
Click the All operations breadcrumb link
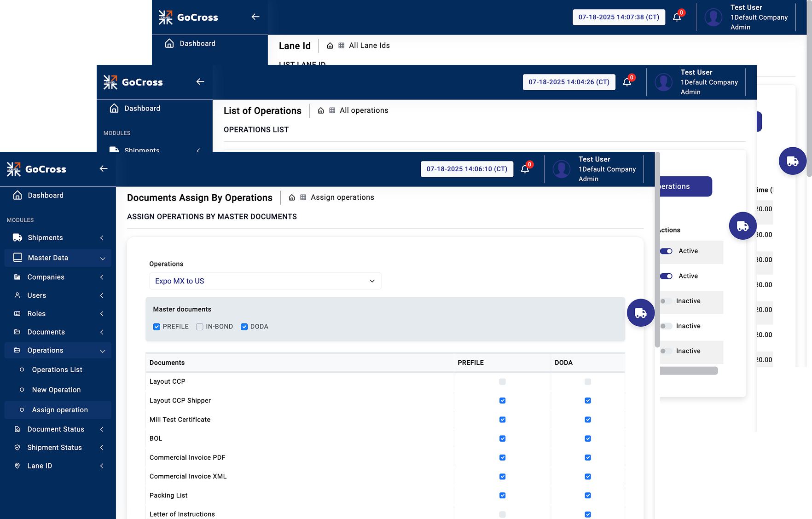pyautogui.click(x=364, y=110)
